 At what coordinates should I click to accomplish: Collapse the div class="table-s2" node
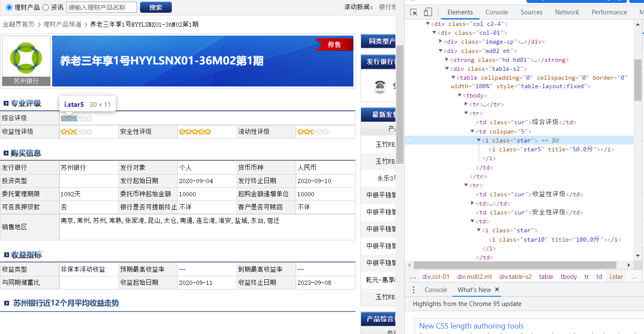pyautogui.click(x=447, y=69)
